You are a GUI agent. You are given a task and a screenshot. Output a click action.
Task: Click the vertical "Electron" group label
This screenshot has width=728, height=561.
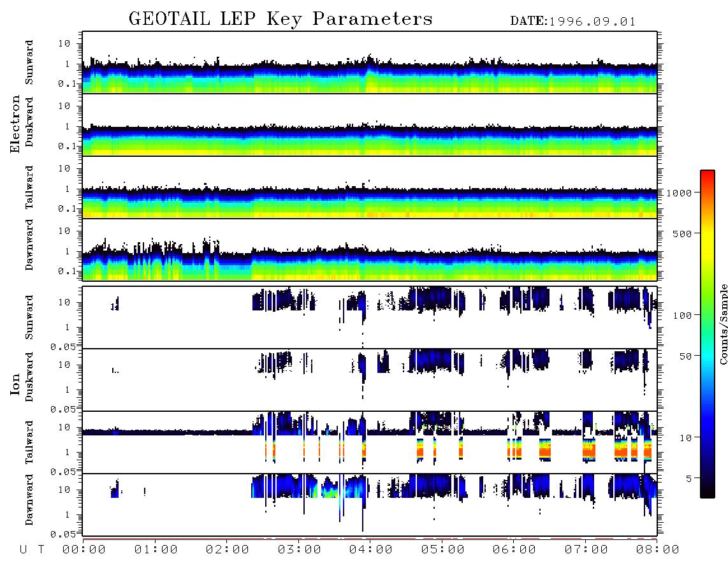pos(15,124)
